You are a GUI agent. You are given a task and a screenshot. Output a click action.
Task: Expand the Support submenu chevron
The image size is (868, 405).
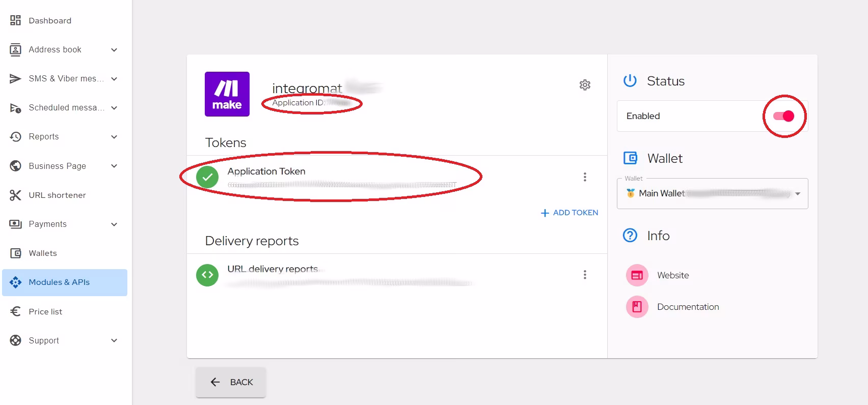[x=114, y=340]
